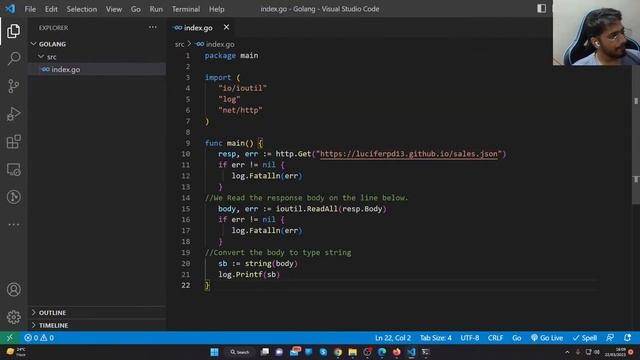Select index.go file in Explorer tree
The image size is (640, 360).
click(x=97, y=69)
